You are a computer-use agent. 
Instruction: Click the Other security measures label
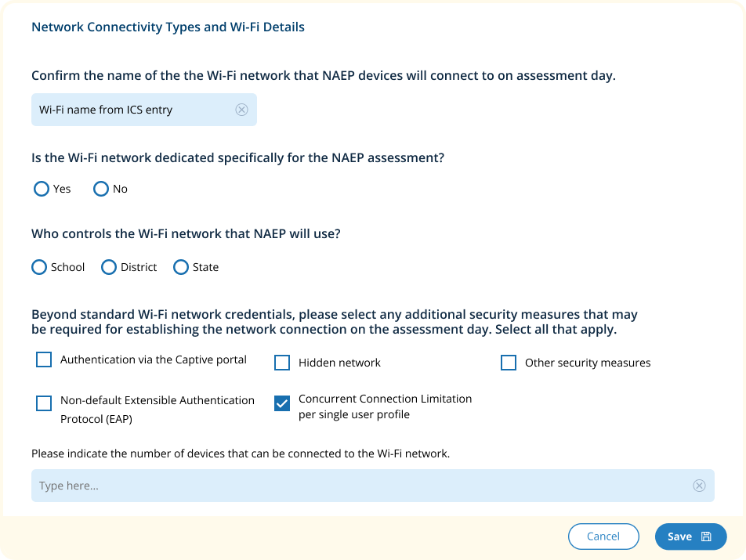pos(588,363)
